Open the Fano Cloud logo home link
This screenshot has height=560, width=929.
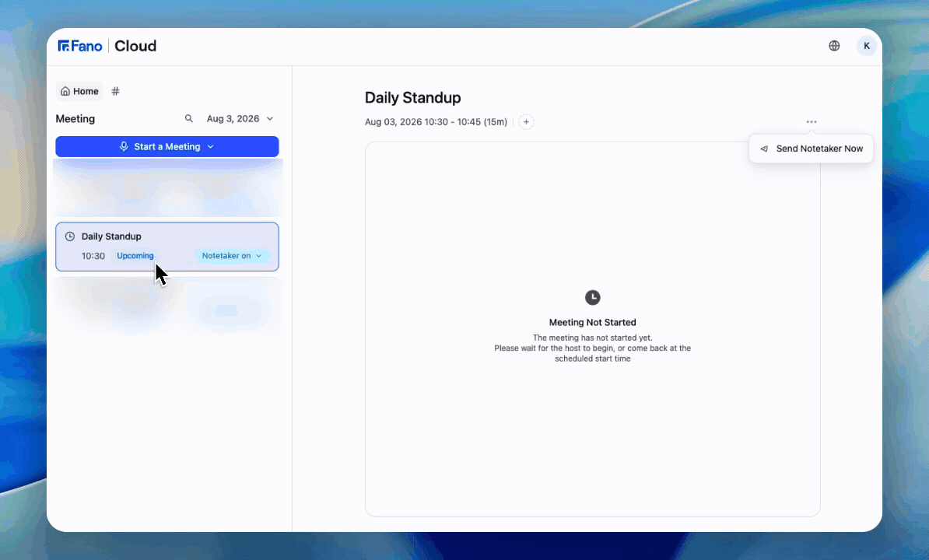coord(107,46)
